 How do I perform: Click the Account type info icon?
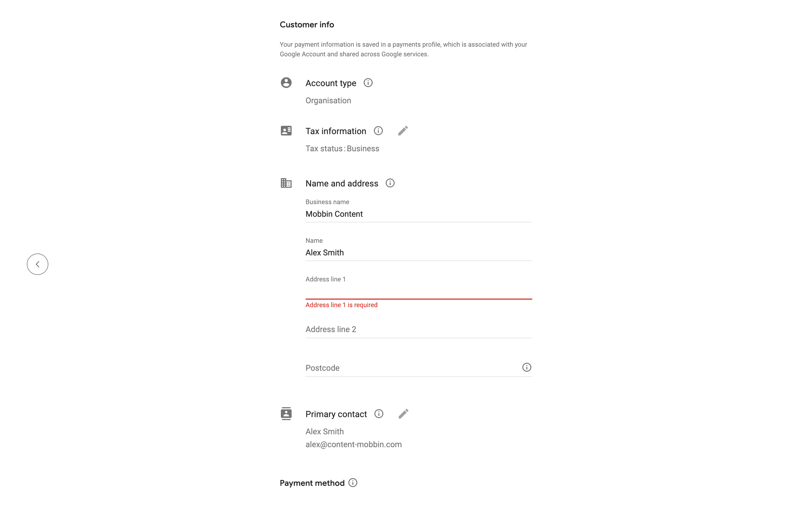(368, 83)
